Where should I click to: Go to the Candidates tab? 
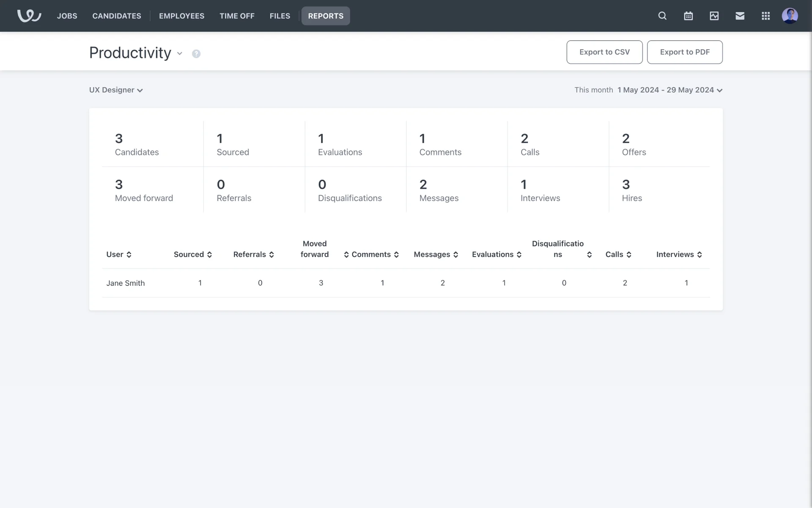pyautogui.click(x=117, y=16)
